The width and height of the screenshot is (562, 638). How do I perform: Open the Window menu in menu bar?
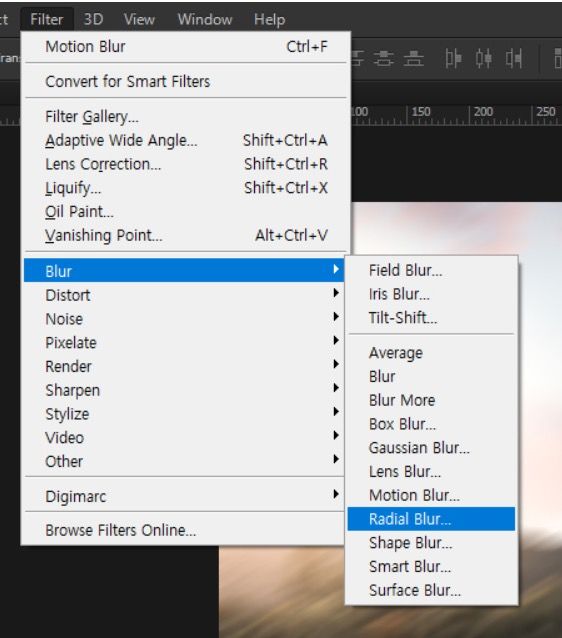tap(205, 19)
